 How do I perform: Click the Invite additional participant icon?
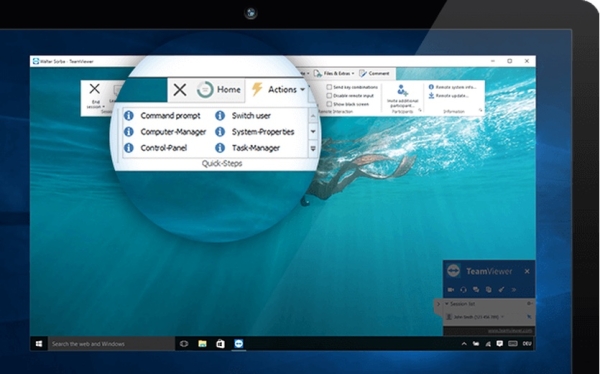coord(402,91)
